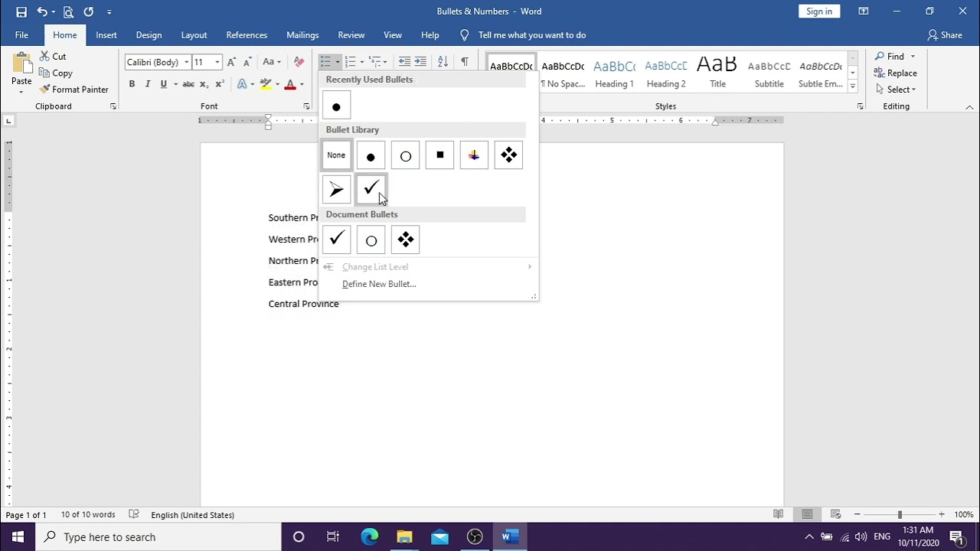Open the Select dropdown in Editing

click(897, 90)
